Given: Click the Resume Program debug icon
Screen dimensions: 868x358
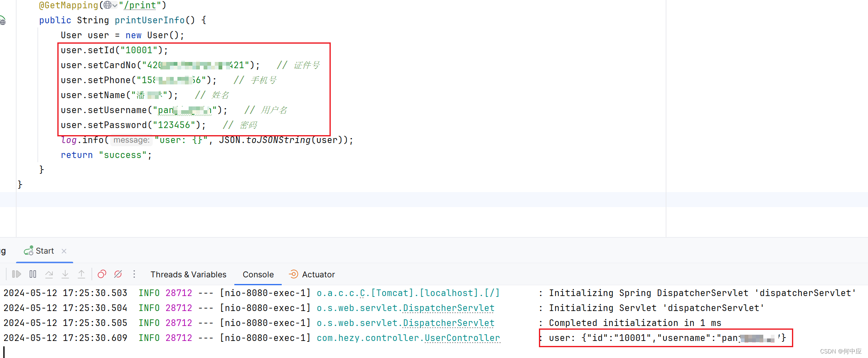Looking at the screenshot, I should pyautogui.click(x=17, y=274).
